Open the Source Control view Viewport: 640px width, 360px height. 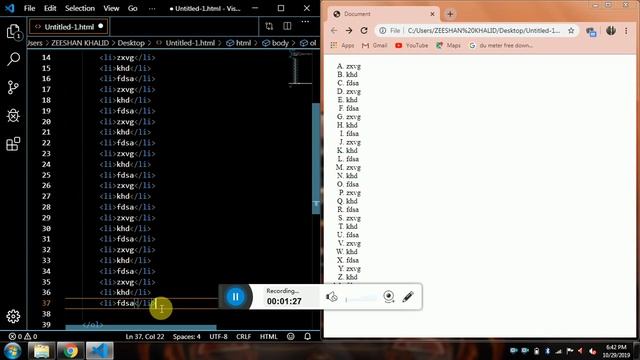(13, 87)
